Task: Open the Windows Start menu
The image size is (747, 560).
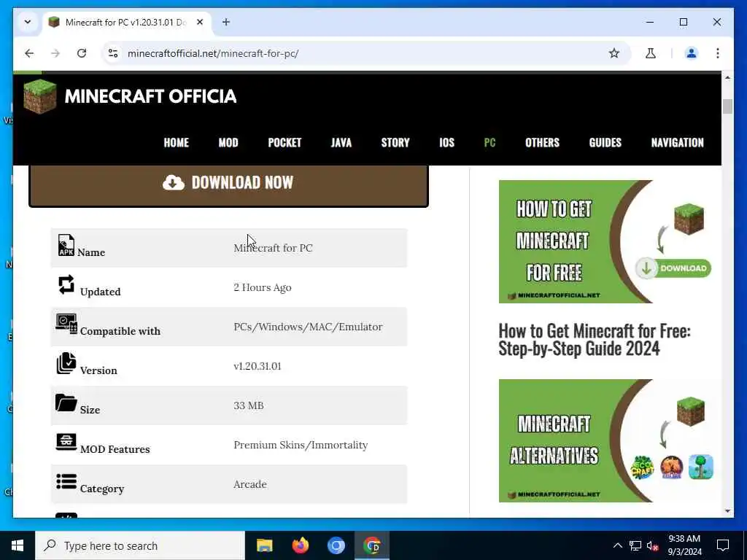Action: click(x=18, y=545)
